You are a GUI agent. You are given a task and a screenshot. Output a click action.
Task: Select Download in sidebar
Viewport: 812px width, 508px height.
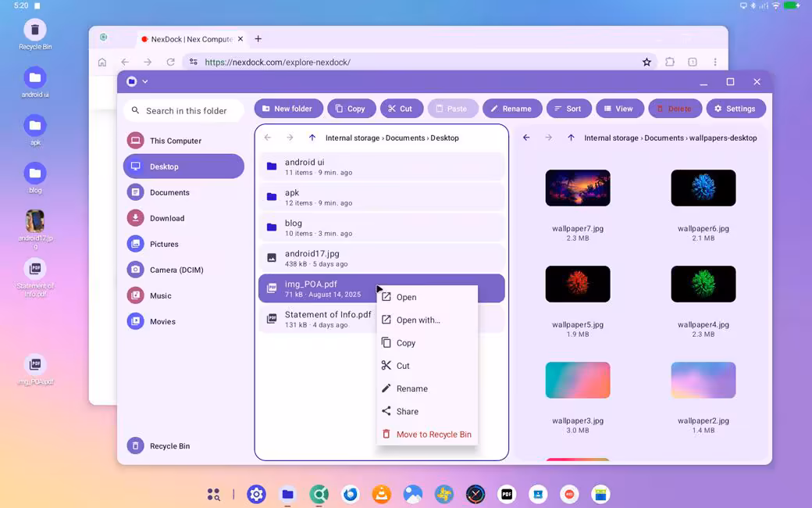(x=183, y=218)
